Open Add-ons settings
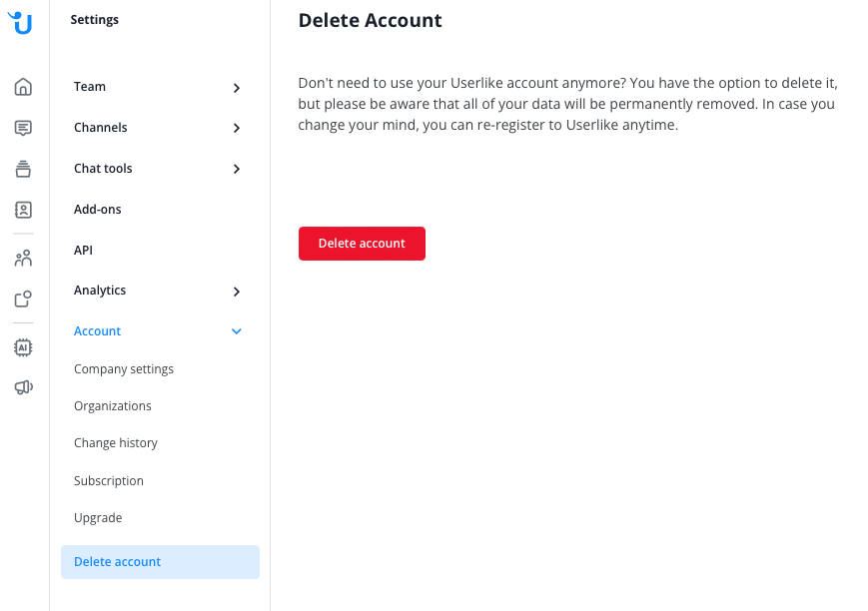Image resolution: width=868 pixels, height=611 pixels. click(98, 210)
